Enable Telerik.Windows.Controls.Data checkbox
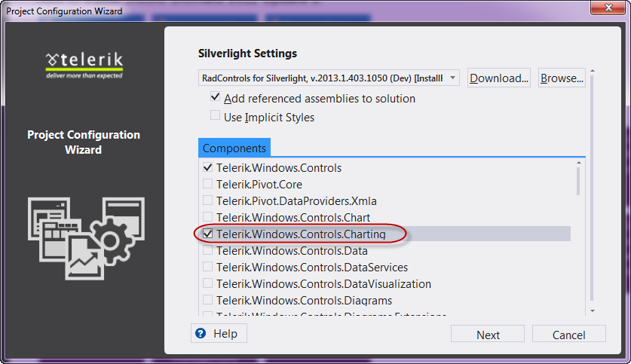Viewport: 631px width, 364px height. tap(207, 251)
